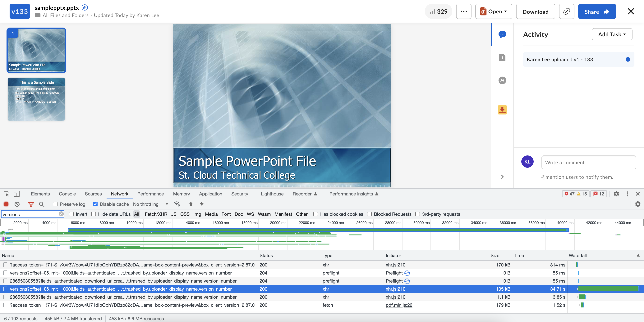Check the Invert filter checkbox
Image resolution: width=644 pixels, height=322 pixels.
[x=71, y=214]
